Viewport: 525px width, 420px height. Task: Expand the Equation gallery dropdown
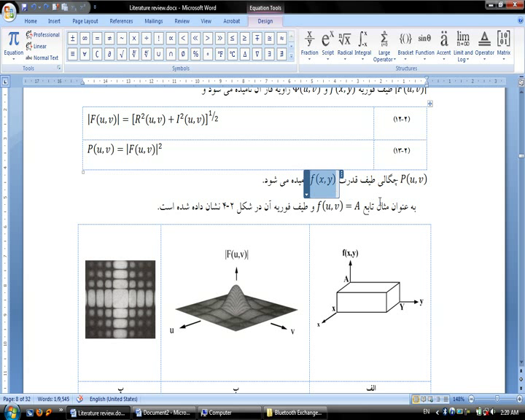(x=13, y=58)
